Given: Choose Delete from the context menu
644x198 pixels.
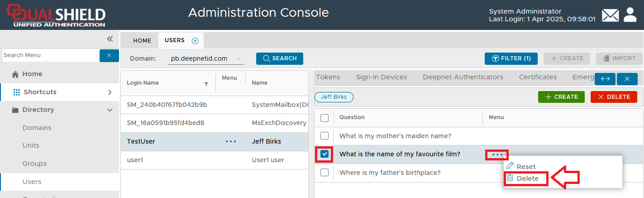Looking at the screenshot, I should tap(527, 179).
